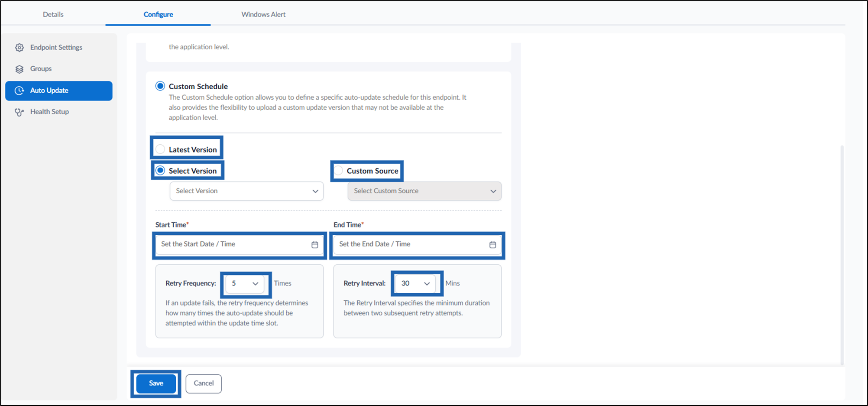Open Health Setup in the sidebar
The image size is (868, 406).
[59, 112]
